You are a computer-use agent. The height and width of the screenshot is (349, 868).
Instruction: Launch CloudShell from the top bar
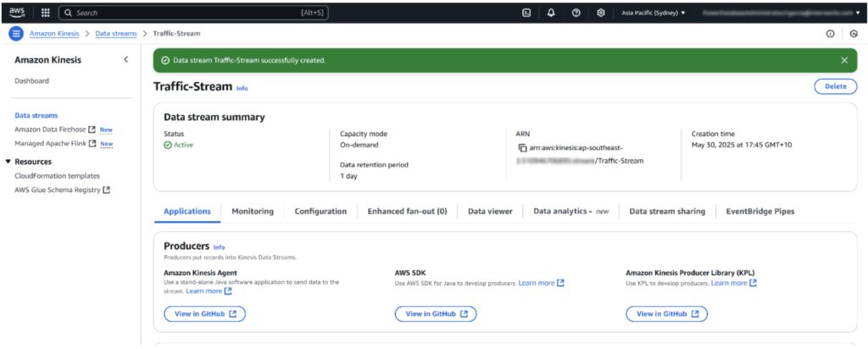click(526, 13)
